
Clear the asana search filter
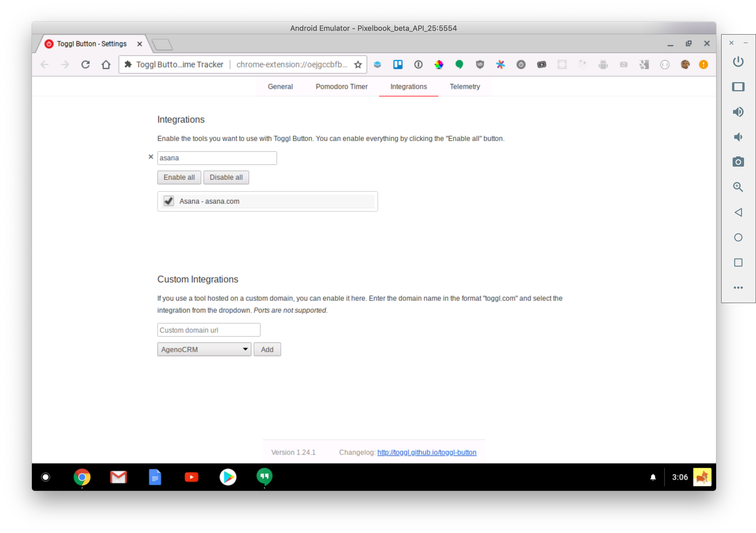pos(151,157)
